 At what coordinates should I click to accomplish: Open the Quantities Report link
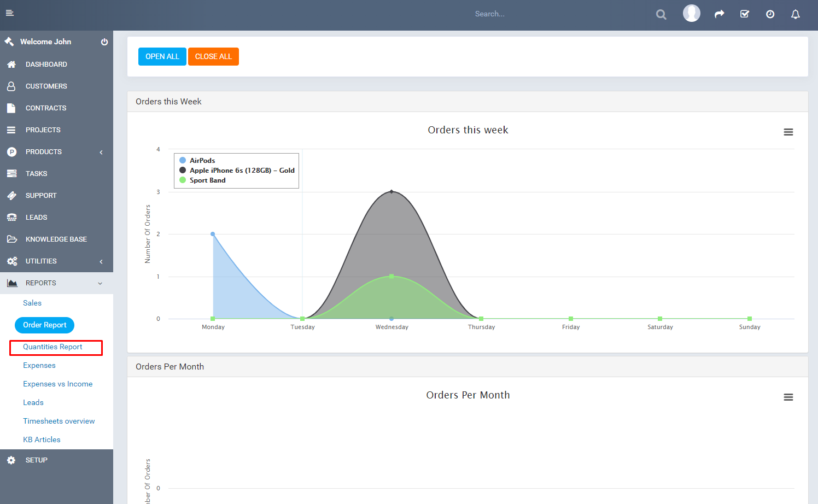52,347
